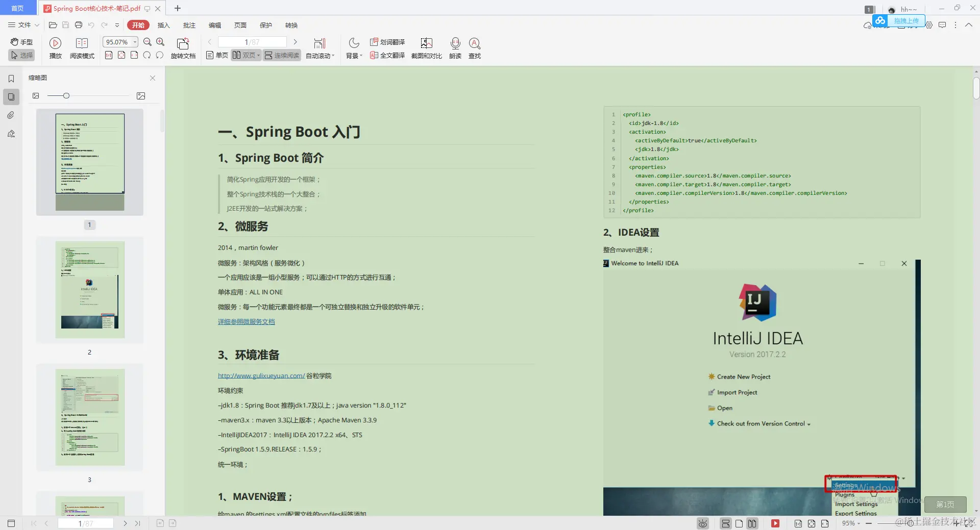Select status bar single page layout

pos(739,523)
